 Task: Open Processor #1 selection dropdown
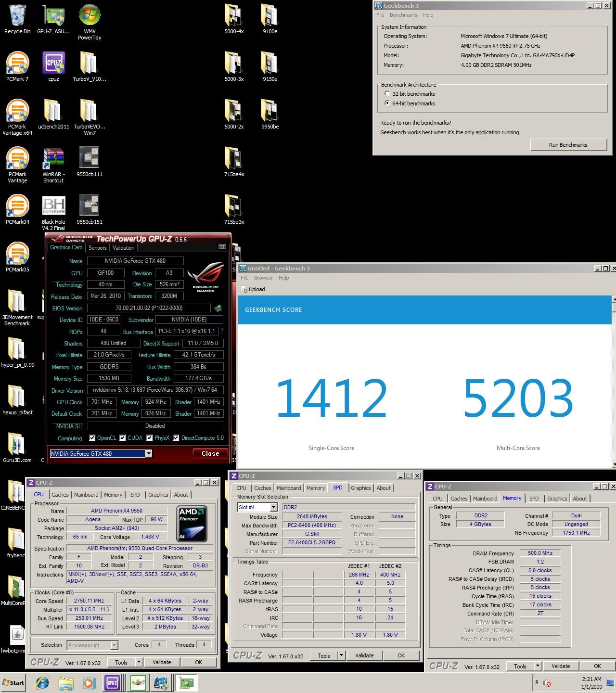pyautogui.click(x=114, y=645)
